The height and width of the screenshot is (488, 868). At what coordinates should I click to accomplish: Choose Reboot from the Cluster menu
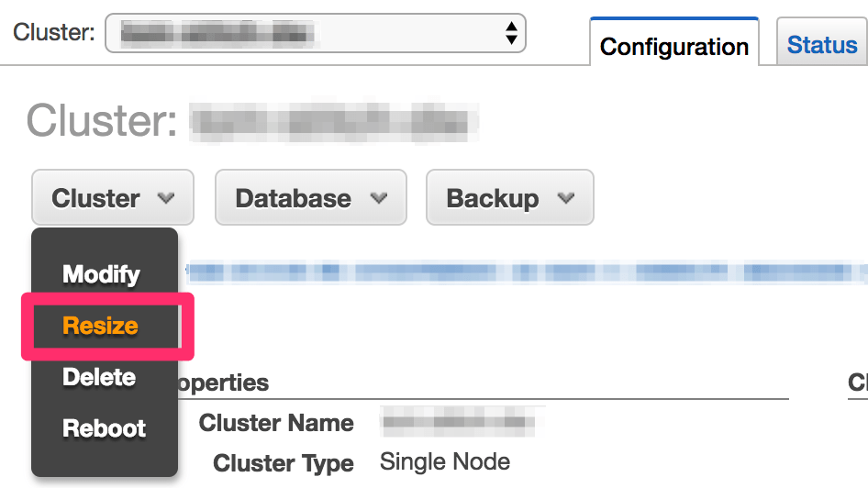click(x=104, y=428)
